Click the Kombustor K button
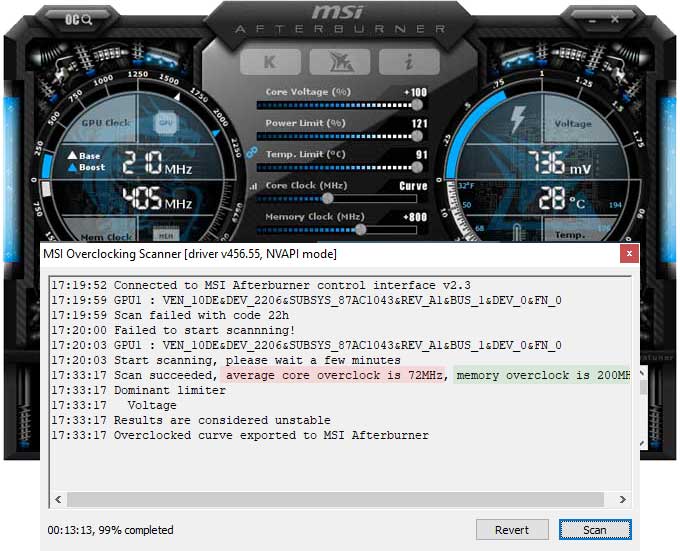This screenshot has height=551, width=680. pos(270,62)
